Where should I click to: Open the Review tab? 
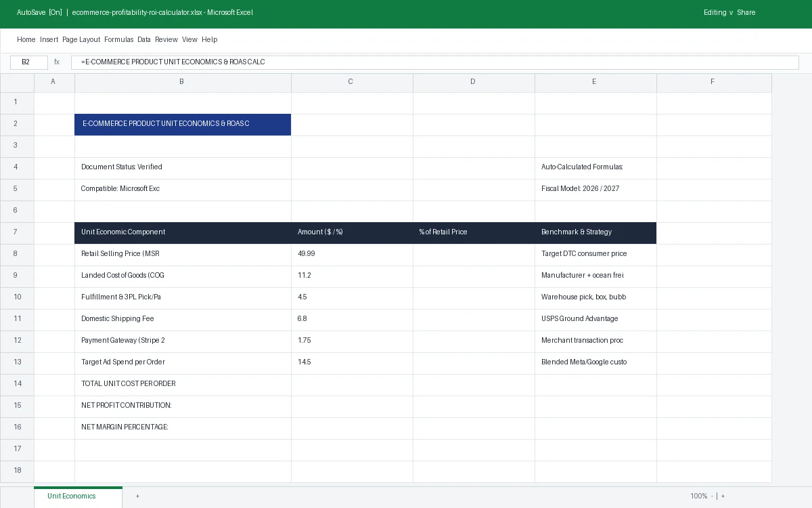[166, 39]
